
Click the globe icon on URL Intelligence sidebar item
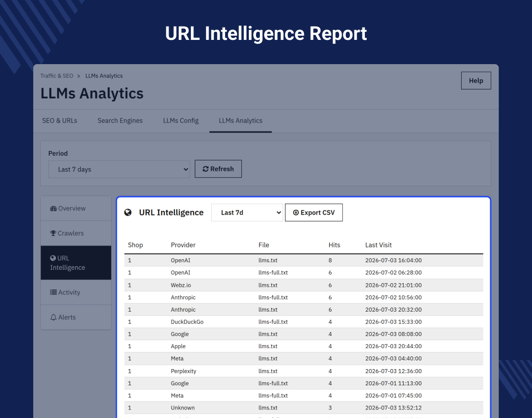click(x=53, y=258)
